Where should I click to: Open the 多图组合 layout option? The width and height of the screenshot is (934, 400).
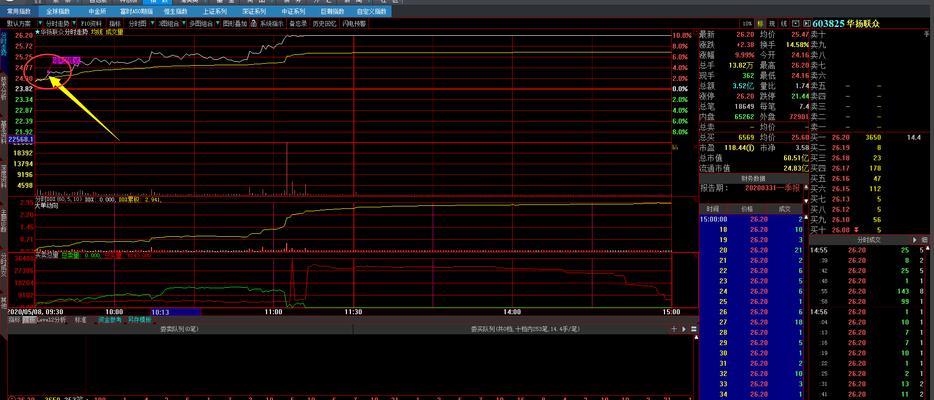coord(201,24)
